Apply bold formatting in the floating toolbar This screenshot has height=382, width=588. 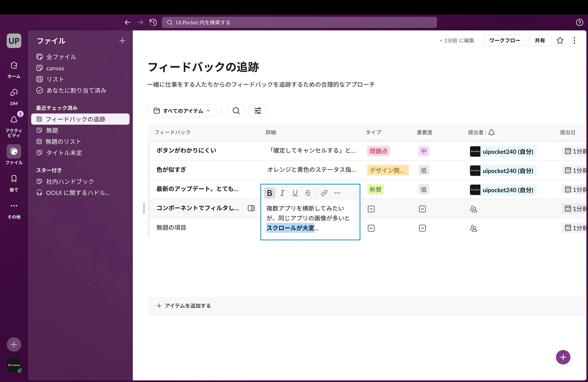coord(270,193)
